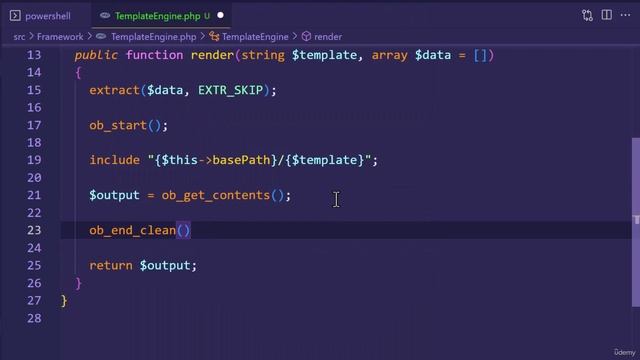Viewport: 640px width, 360px height.
Task: Click the 'return' keyword on line 25
Action: point(111,265)
